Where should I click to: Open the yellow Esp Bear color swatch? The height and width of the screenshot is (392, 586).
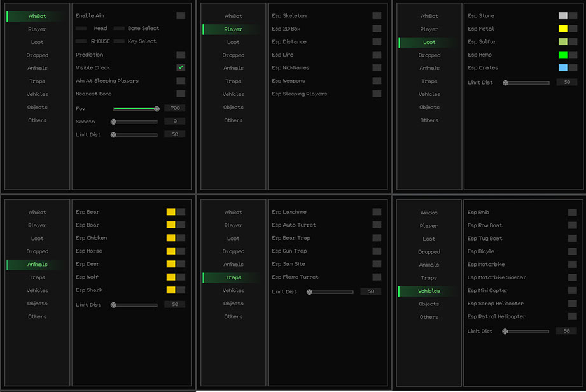pyautogui.click(x=171, y=212)
